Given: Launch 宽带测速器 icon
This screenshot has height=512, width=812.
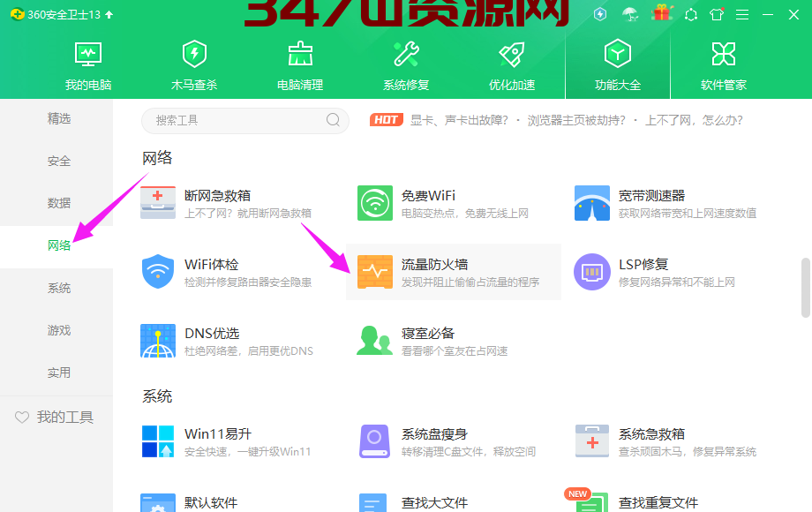Looking at the screenshot, I should click(x=592, y=203).
